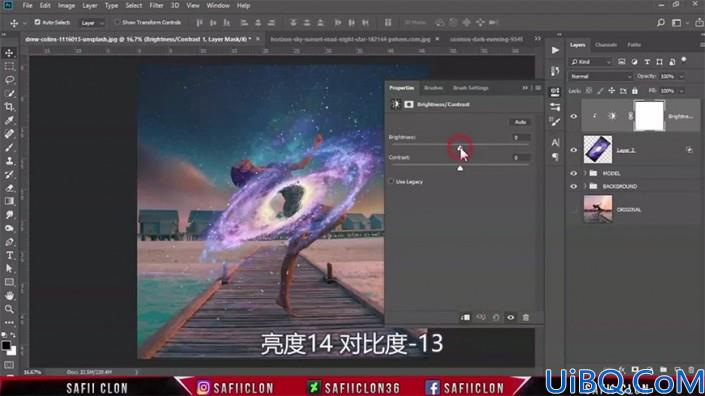Open the Paragraph panel icon

click(x=555, y=157)
